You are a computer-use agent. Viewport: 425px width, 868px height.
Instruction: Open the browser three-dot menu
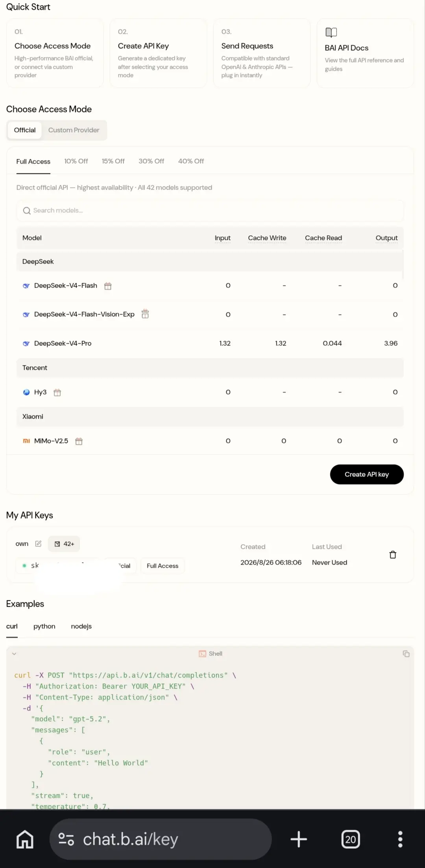coord(400,839)
